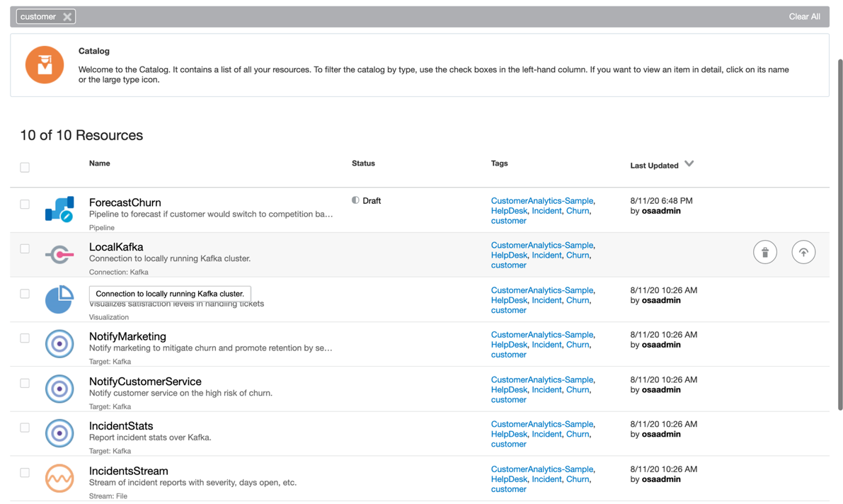
Task: Click CustomerAnalytics-Sample tag on ForecastChurn row
Action: pyautogui.click(x=541, y=201)
